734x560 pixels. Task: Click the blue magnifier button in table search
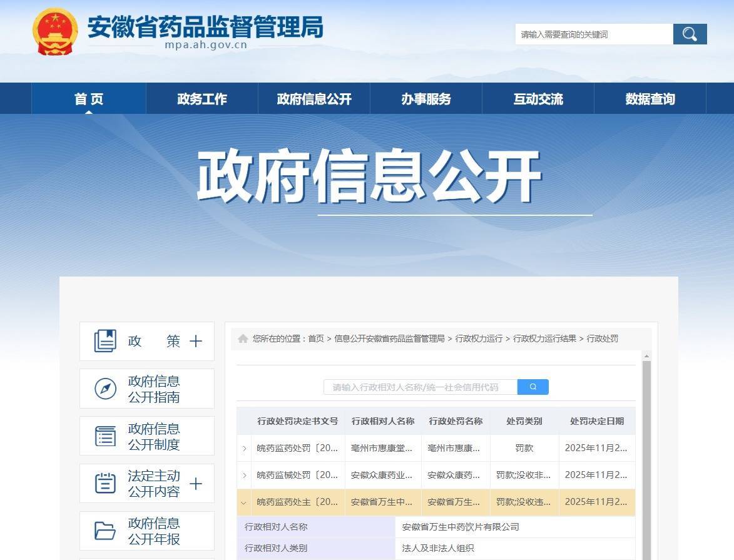533,387
